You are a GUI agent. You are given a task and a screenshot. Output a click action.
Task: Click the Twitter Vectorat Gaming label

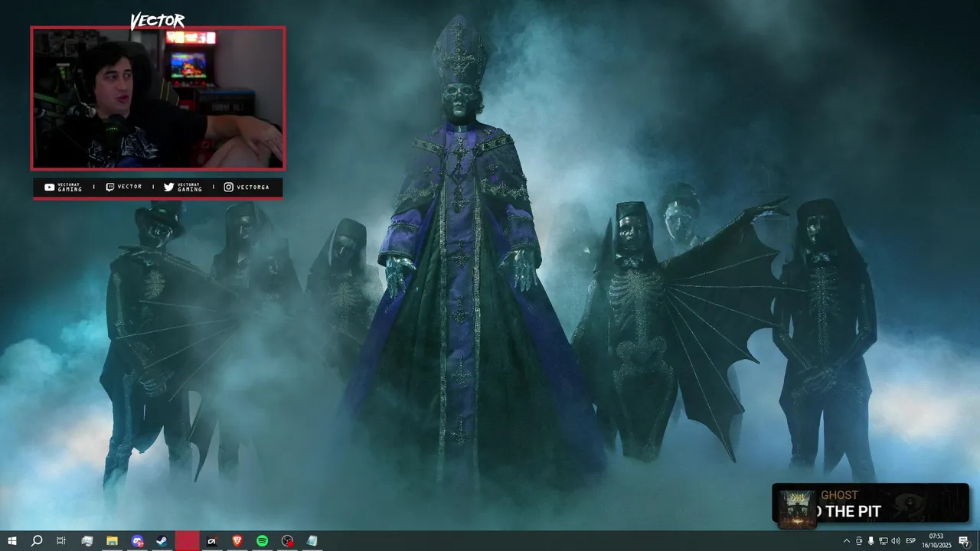[183, 187]
